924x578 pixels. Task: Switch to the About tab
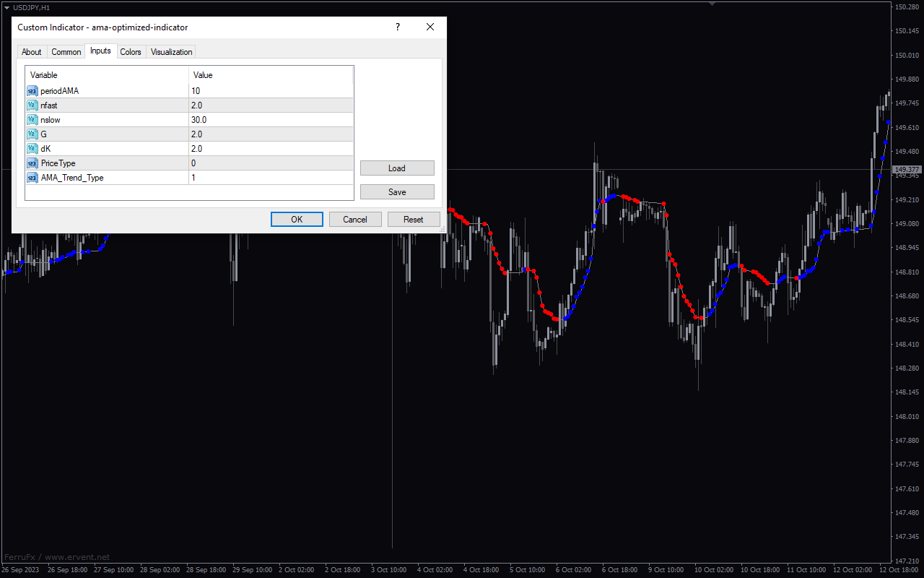[32, 52]
